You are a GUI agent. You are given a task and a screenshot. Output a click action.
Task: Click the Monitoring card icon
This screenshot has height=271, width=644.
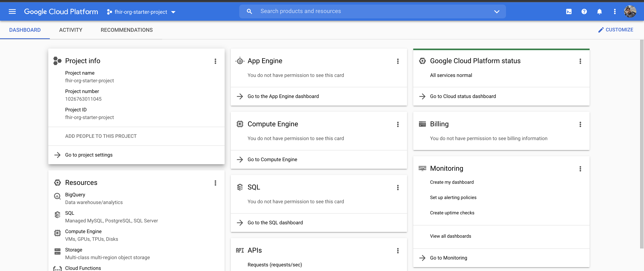422,168
